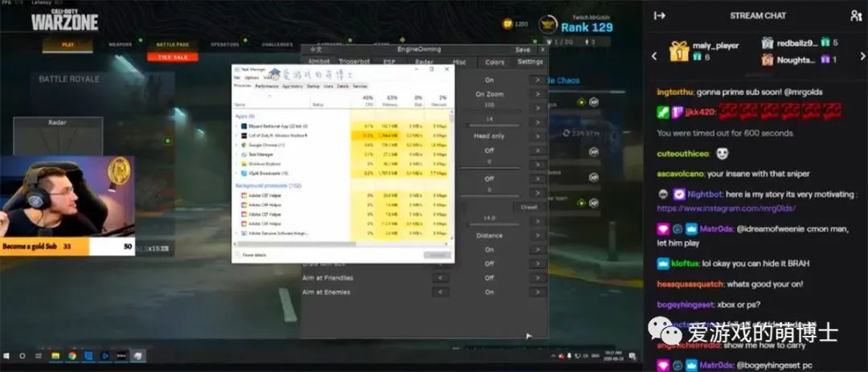
Task: Click the Unset button in EngineOwning
Action: tap(529, 207)
